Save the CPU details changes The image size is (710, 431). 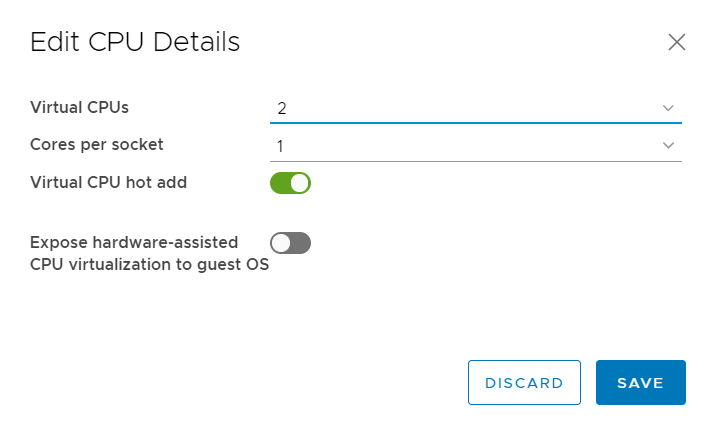coord(640,383)
